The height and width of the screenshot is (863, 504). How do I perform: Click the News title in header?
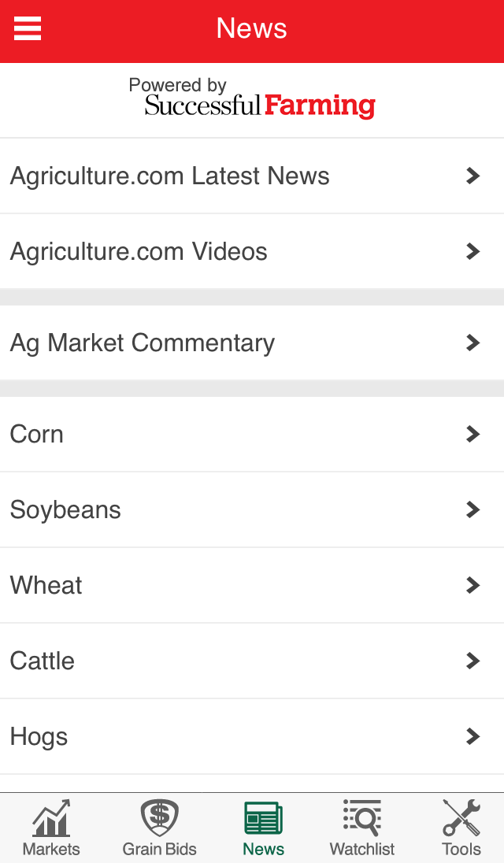252,29
